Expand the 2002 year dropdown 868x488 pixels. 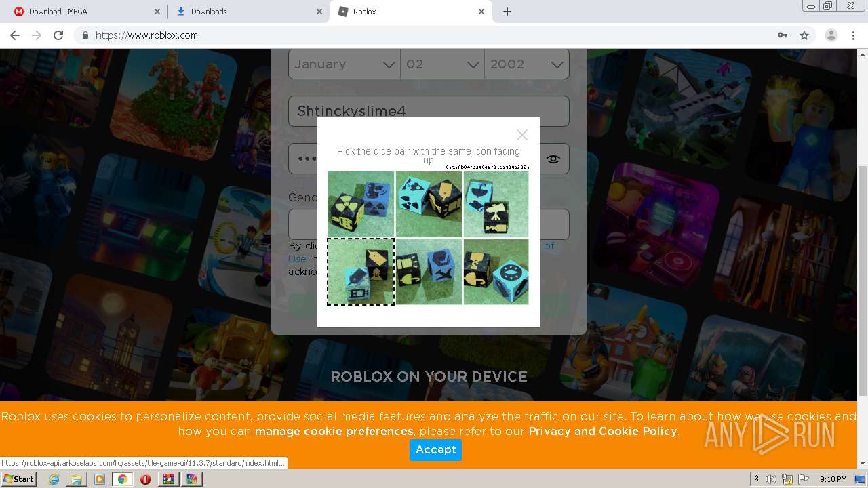click(527, 64)
